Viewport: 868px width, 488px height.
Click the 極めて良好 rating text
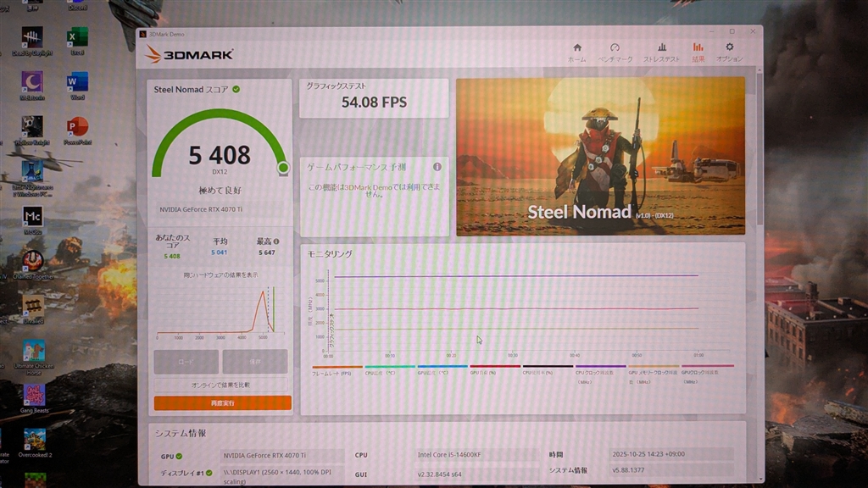coord(220,191)
